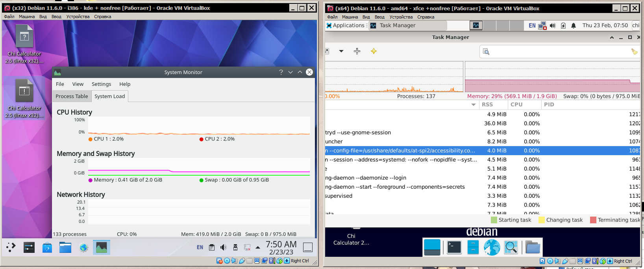644x269 pixels.
Task: Open Dolphin file manager in KDE panel
Action: click(65, 247)
